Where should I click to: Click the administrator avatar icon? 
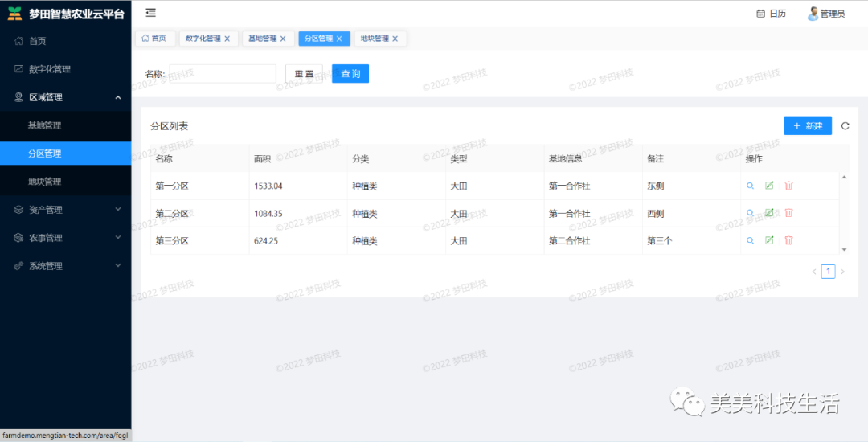click(813, 14)
